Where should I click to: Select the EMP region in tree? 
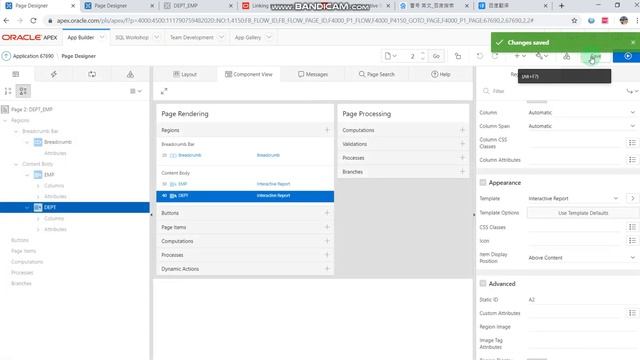[49, 175]
